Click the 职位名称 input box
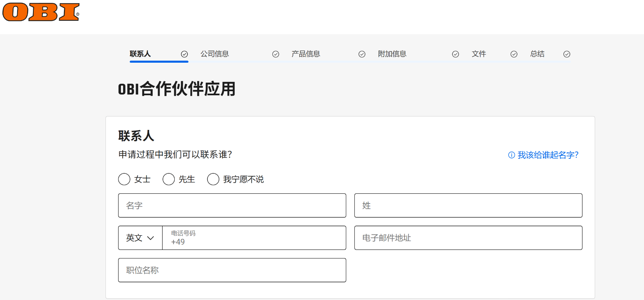The height and width of the screenshot is (300, 644). click(x=232, y=270)
